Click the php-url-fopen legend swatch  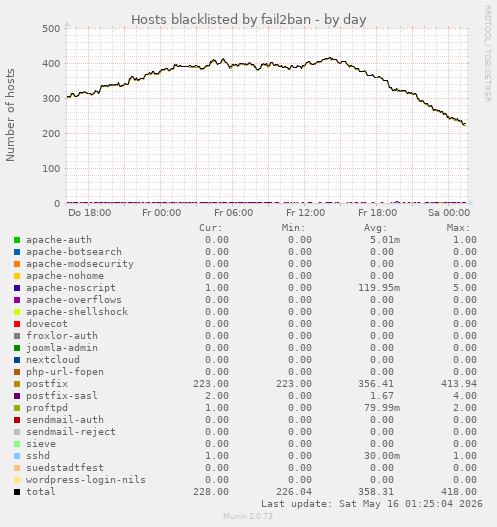pyautogui.click(x=17, y=372)
